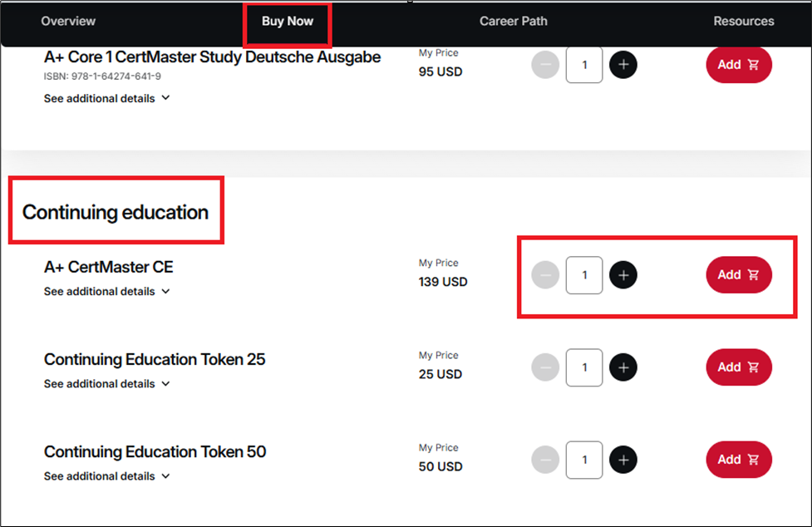Add A+ CertMaster CE to cart
The image size is (812, 527).
(739, 275)
